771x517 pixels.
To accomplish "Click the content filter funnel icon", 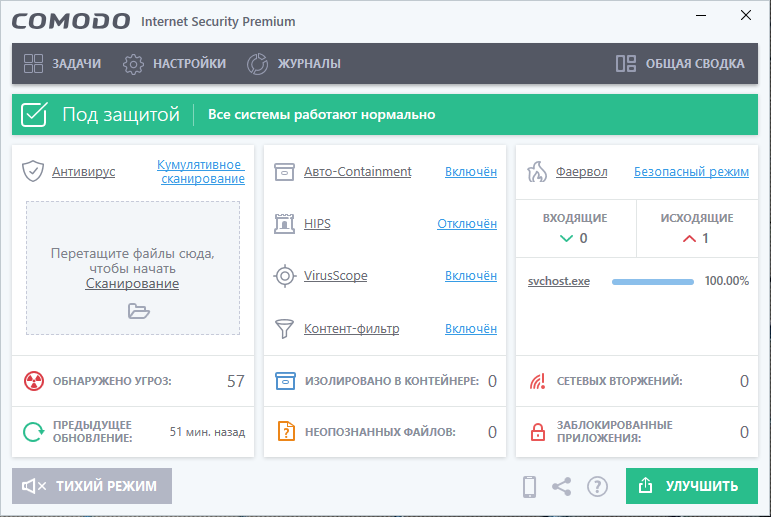I will tap(285, 328).
